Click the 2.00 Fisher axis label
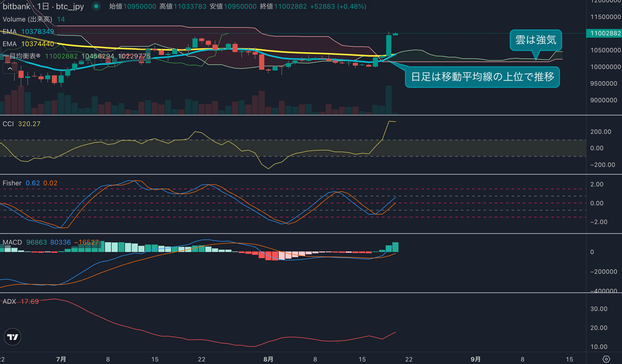 597,184
